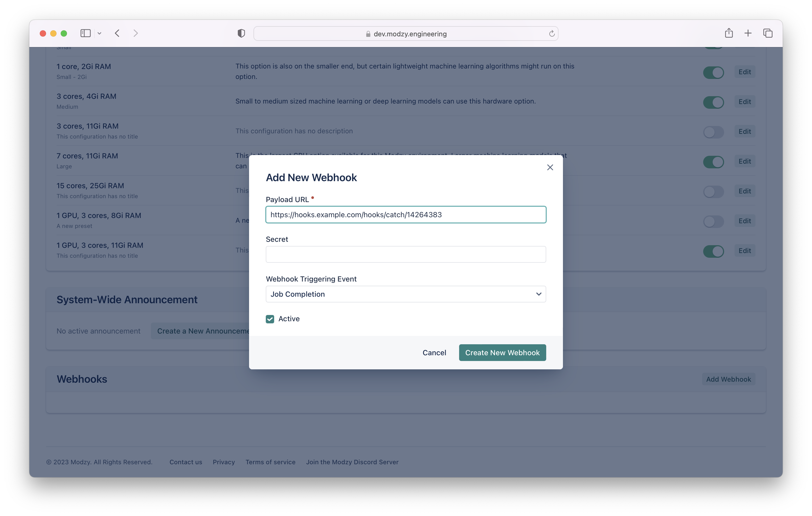Expand the sidebar options chevron in the toolbar
812x516 pixels.
pyautogui.click(x=99, y=33)
